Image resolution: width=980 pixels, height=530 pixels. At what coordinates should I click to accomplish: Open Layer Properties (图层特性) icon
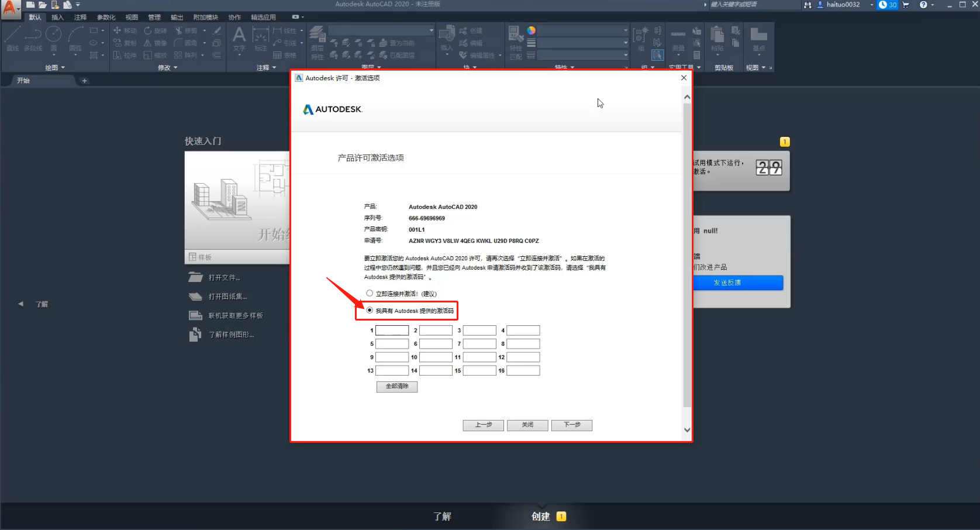(318, 42)
